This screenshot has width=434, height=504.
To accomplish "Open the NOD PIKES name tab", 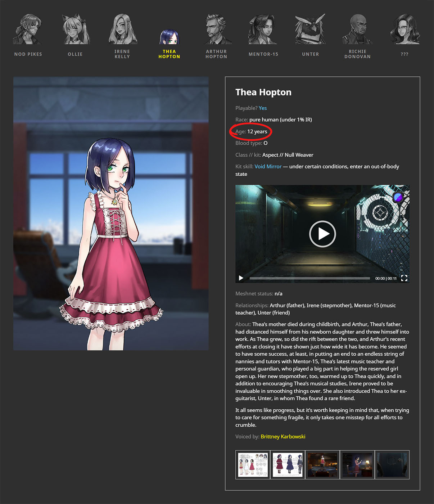I will 28,54.
